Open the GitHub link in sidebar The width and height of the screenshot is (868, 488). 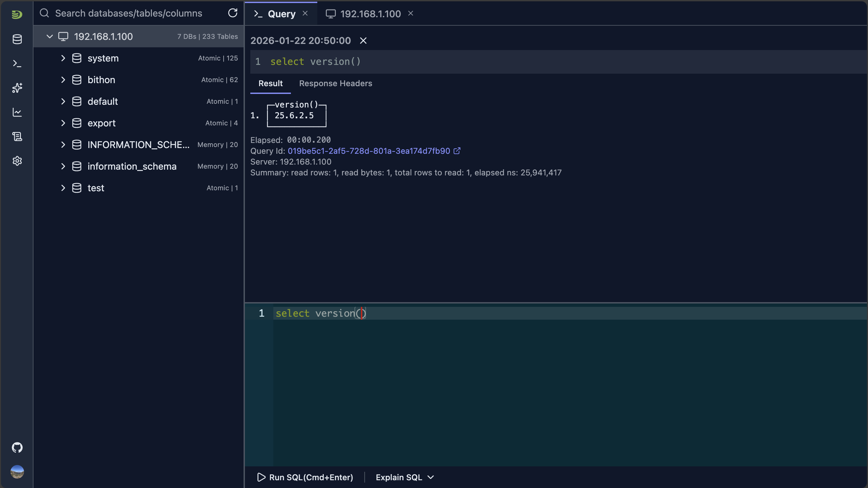(17, 447)
